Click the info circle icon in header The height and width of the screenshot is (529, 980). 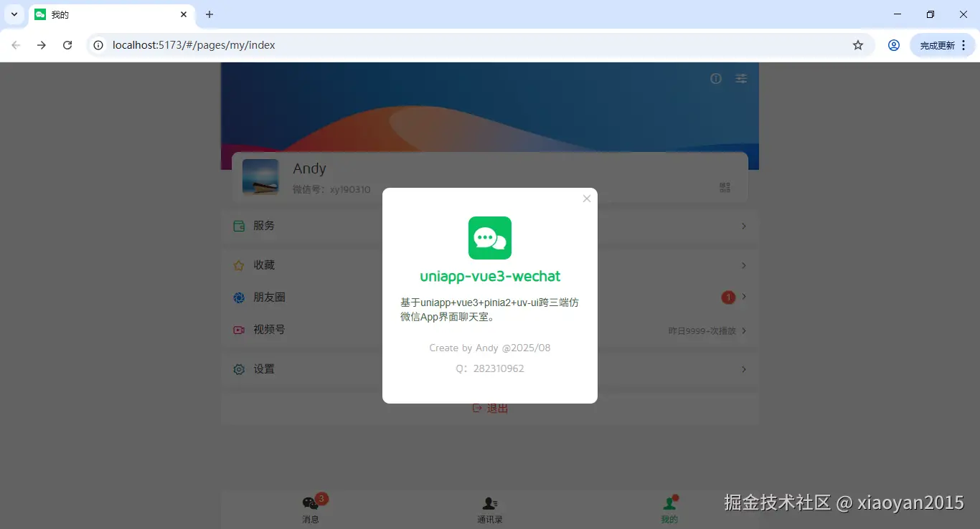click(716, 79)
